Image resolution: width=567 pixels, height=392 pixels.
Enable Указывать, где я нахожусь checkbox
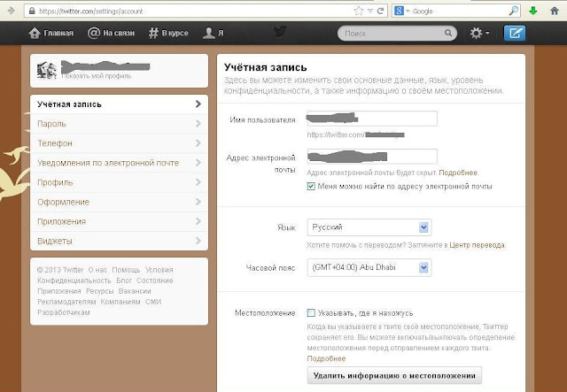tap(311, 313)
